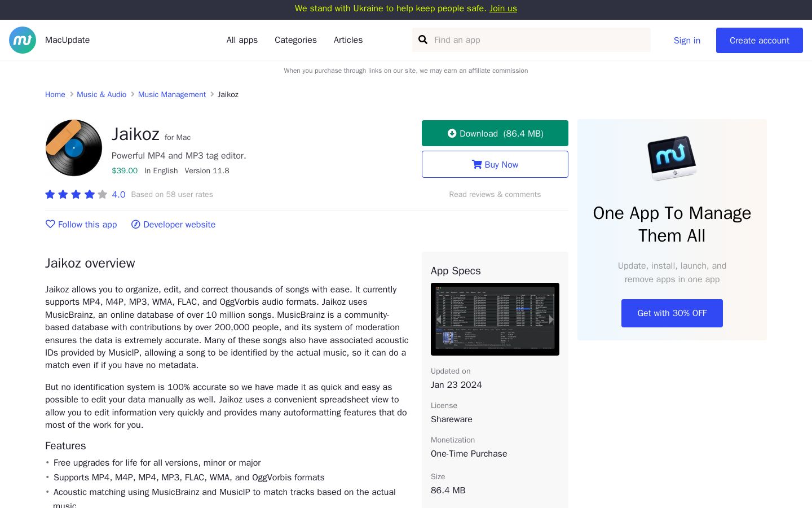Image resolution: width=812 pixels, height=508 pixels.
Task: Click the MacUpdate desktop app icon in the promo card
Action: [x=672, y=158]
